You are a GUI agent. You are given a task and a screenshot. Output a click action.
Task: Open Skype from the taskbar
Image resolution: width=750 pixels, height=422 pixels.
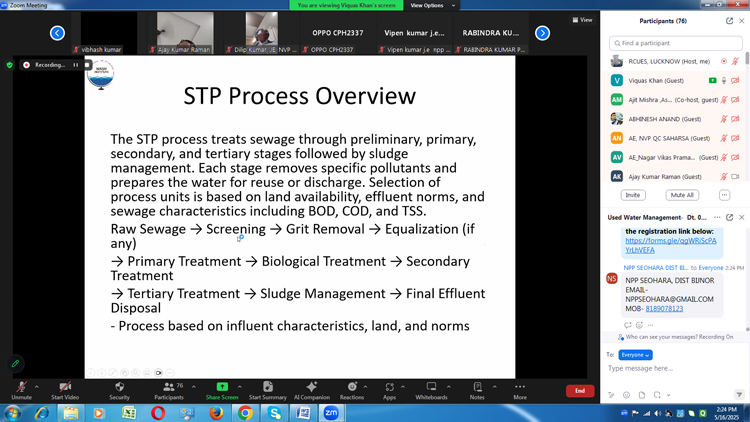(x=275, y=413)
